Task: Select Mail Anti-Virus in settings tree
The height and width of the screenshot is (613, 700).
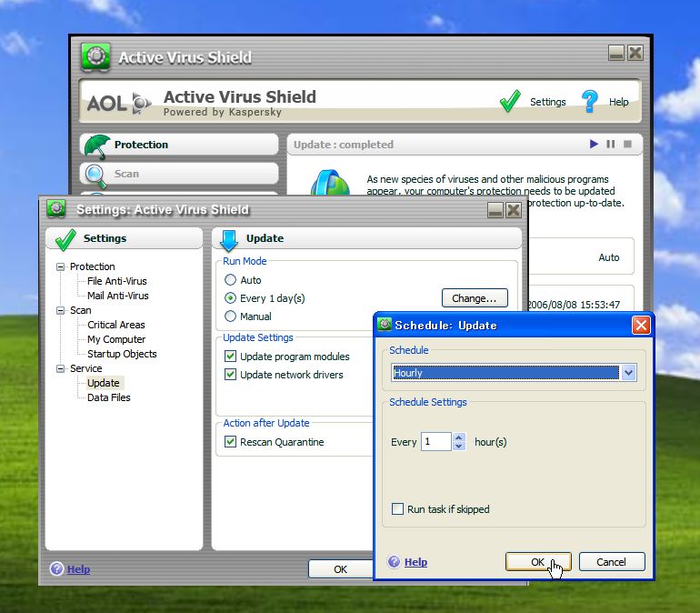Action: pos(118,296)
